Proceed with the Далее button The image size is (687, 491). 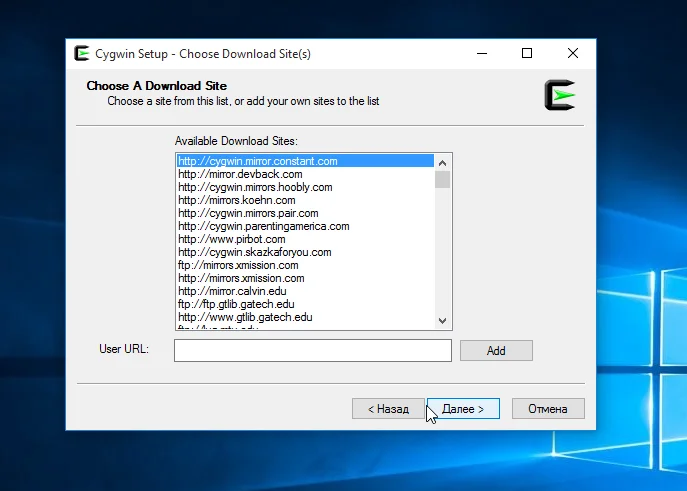click(x=463, y=409)
